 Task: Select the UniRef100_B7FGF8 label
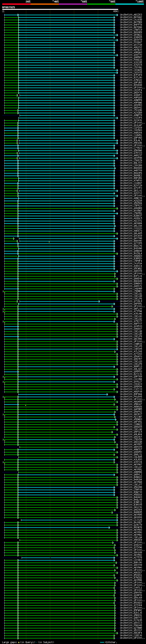[x=131, y=75]
